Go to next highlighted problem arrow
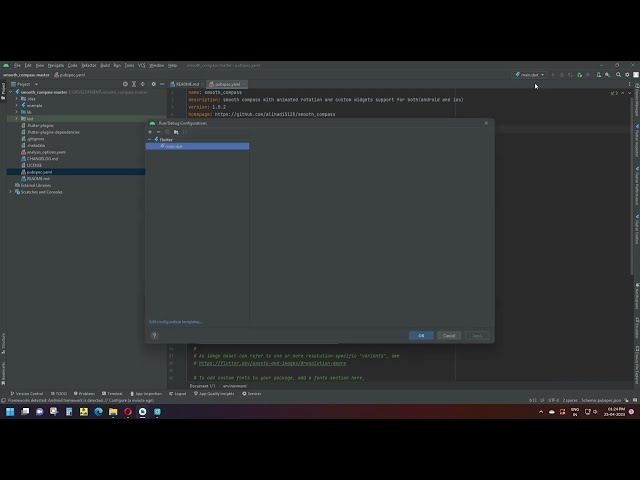 629,93
